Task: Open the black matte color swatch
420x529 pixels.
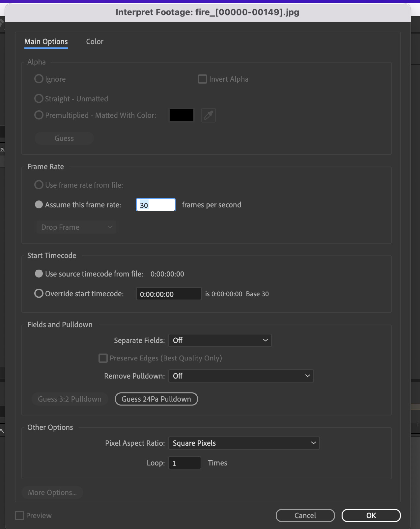Action: tap(182, 115)
